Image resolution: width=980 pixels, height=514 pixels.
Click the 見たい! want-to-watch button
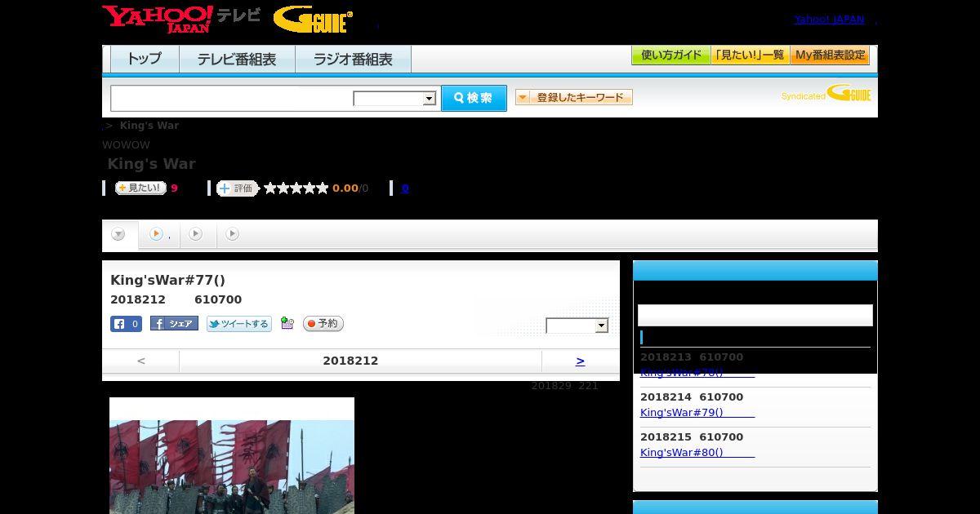coord(140,188)
